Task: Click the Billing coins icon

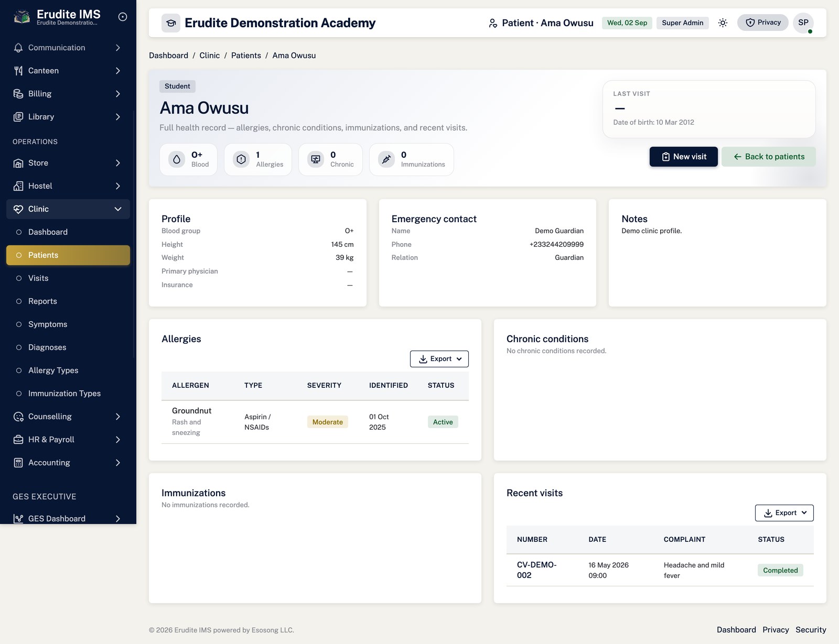Action: (x=18, y=94)
